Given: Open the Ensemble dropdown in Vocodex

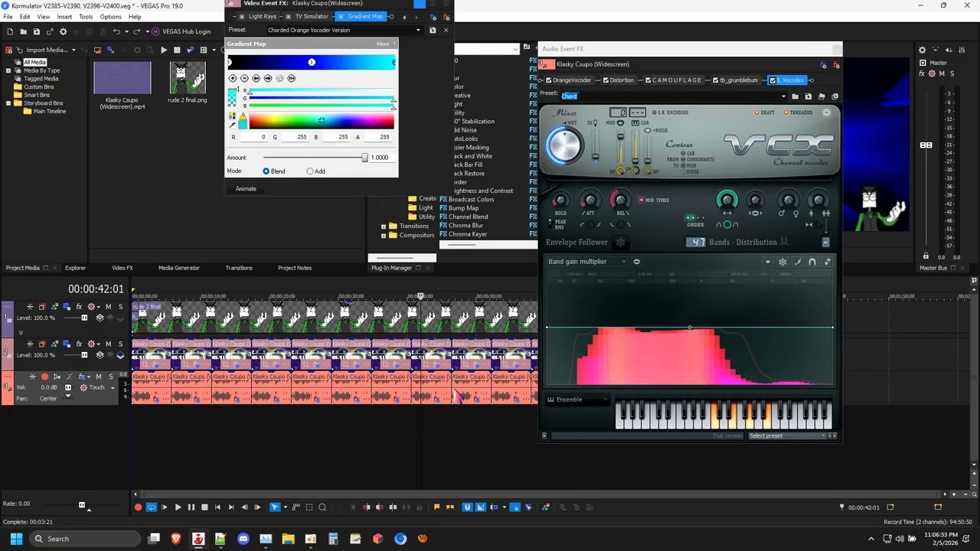Looking at the screenshot, I should (578, 399).
